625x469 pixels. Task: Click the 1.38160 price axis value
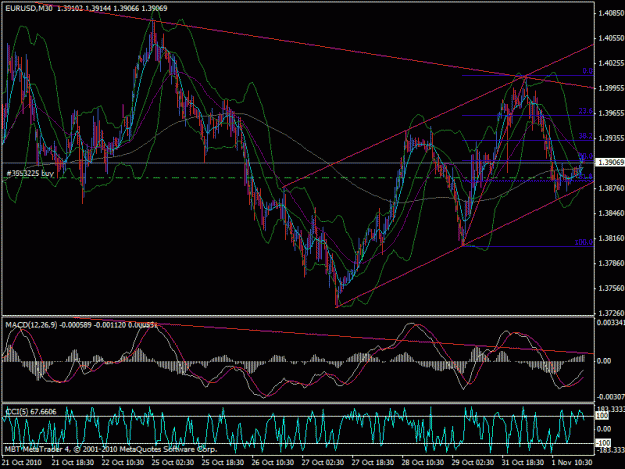(x=611, y=238)
